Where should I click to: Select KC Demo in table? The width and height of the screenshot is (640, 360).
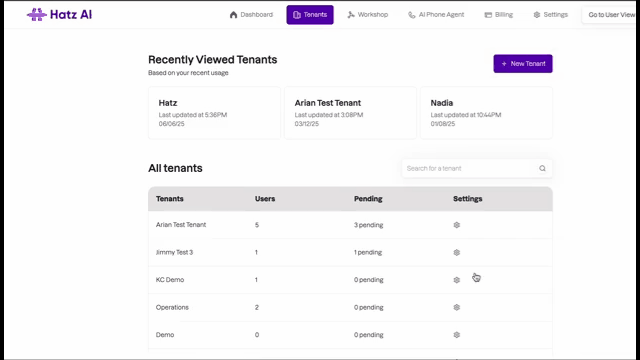pos(170,280)
